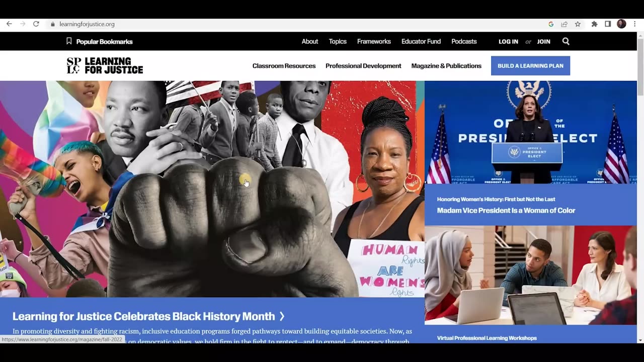Click the scrollbar up arrow
This screenshot has height=362, width=644.
640,35
